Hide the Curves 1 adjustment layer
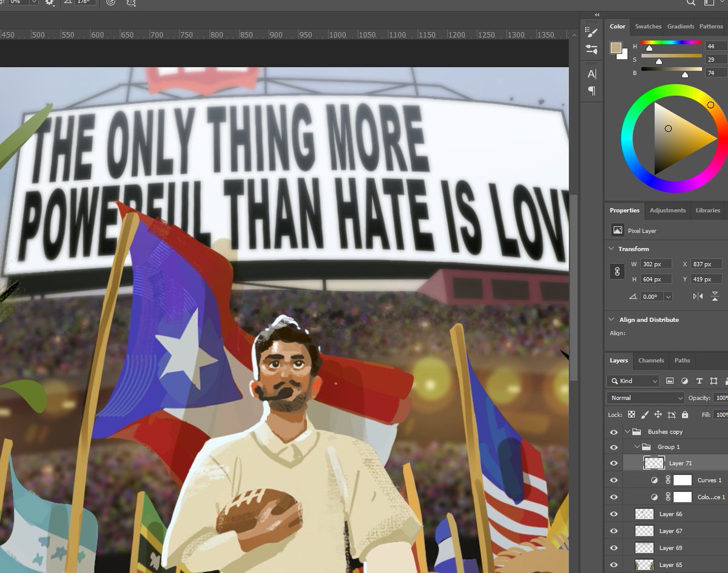 [x=613, y=480]
